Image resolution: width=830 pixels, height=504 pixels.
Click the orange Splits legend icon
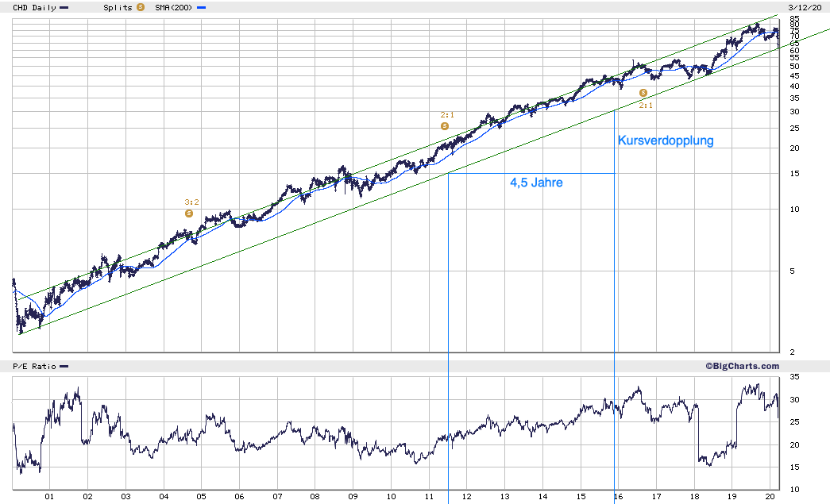click(141, 7)
